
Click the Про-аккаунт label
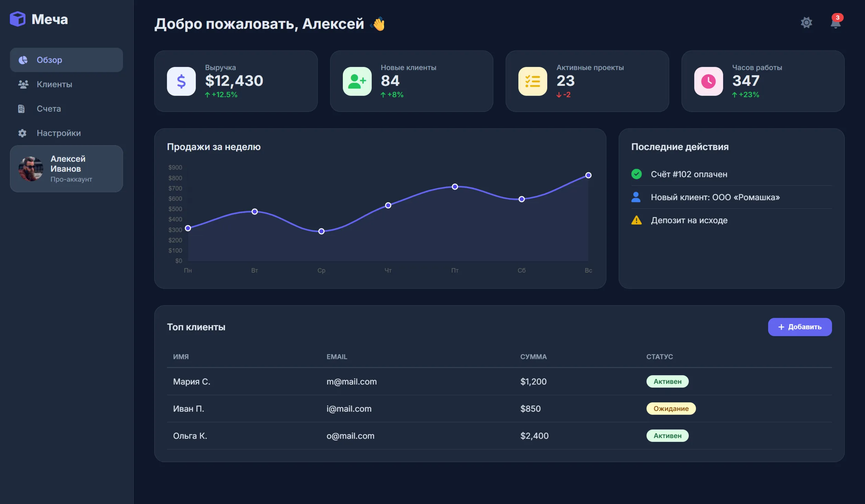(x=71, y=180)
